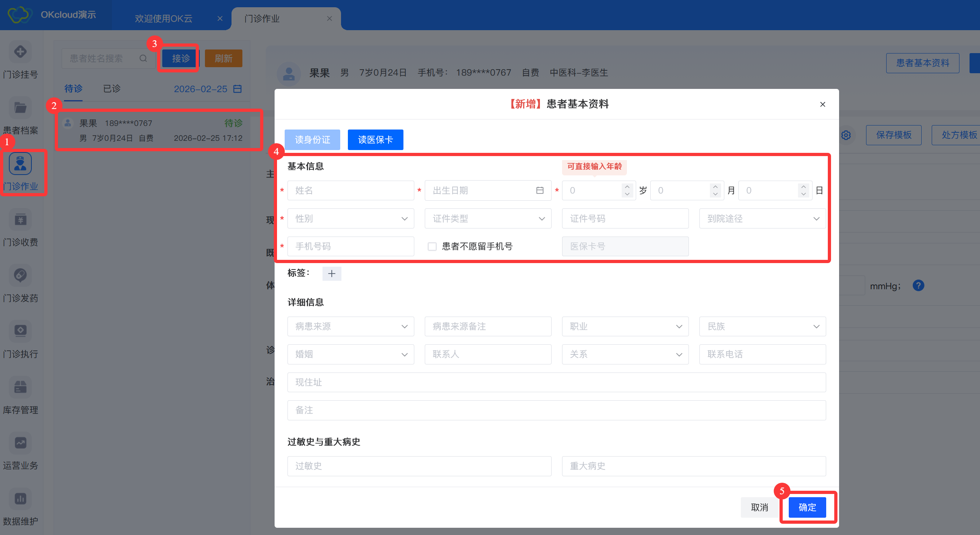Switch to the 已诊 tab
The width and height of the screenshot is (980, 535).
coord(112,88)
